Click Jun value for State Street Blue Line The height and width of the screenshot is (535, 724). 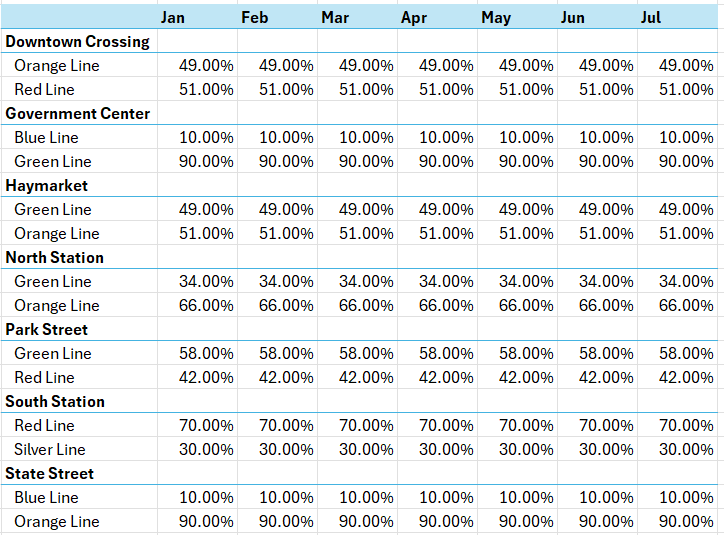(606, 497)
